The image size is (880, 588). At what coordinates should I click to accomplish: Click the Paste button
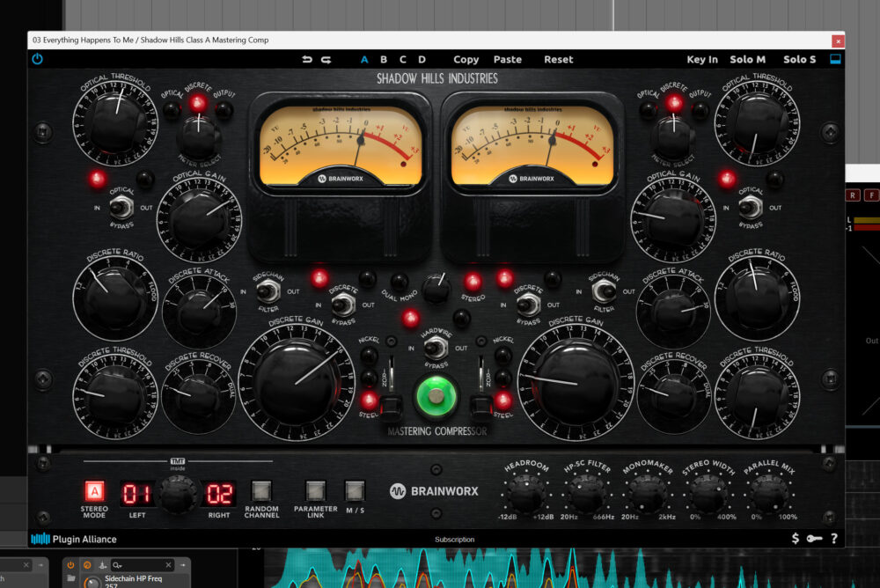pos(508,60)
